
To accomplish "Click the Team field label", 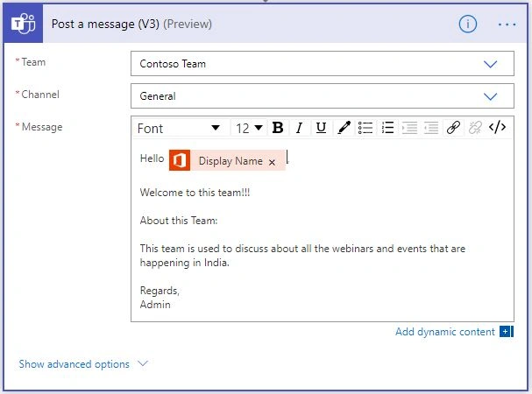I will [33, 62].
